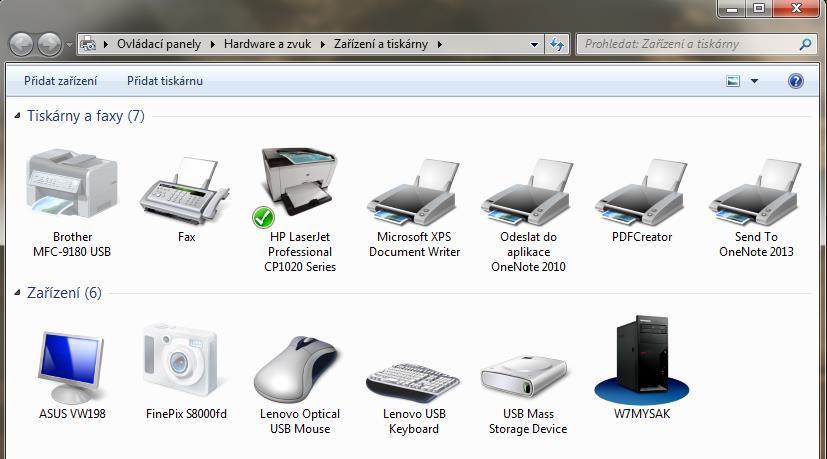Select the Fax device icon
This screenshot has height=459, width=827.
[x=185, y=190]
